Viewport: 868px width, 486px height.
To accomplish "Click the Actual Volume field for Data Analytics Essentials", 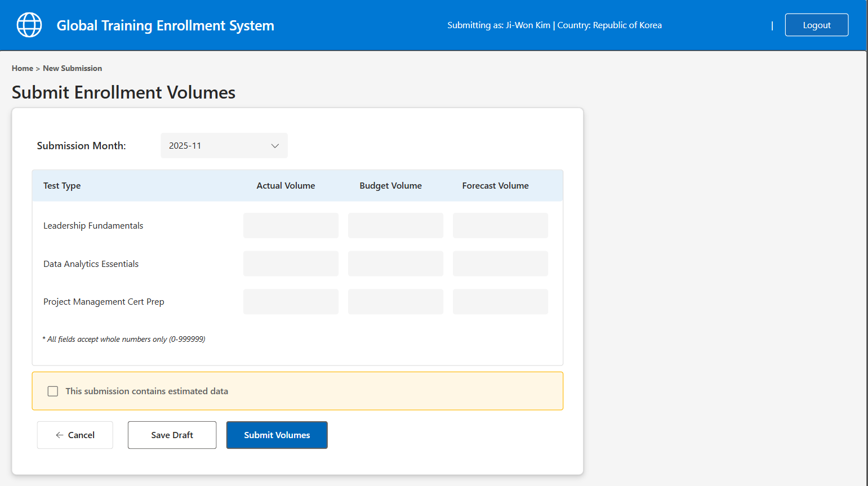I will [x=291, y=263].
